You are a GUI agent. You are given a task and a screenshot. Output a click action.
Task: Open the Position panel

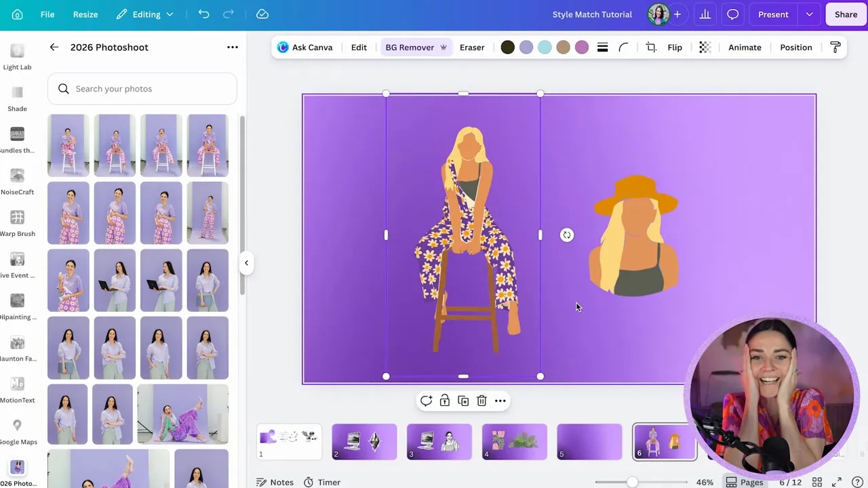[796, 47]
